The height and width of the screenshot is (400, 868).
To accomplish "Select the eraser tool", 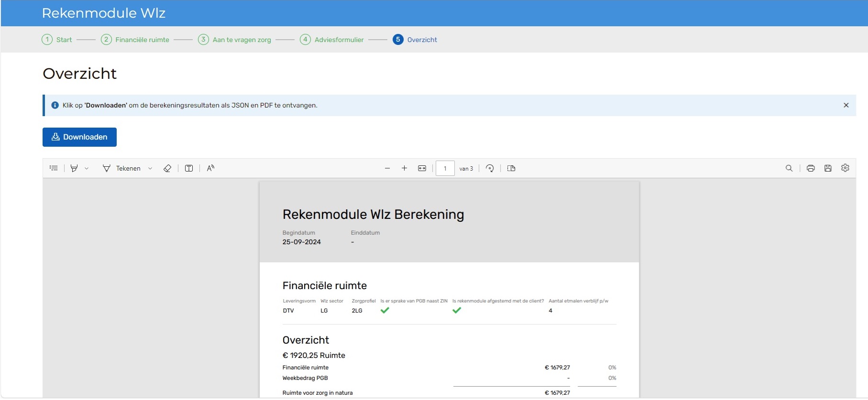I will [167, 168].
